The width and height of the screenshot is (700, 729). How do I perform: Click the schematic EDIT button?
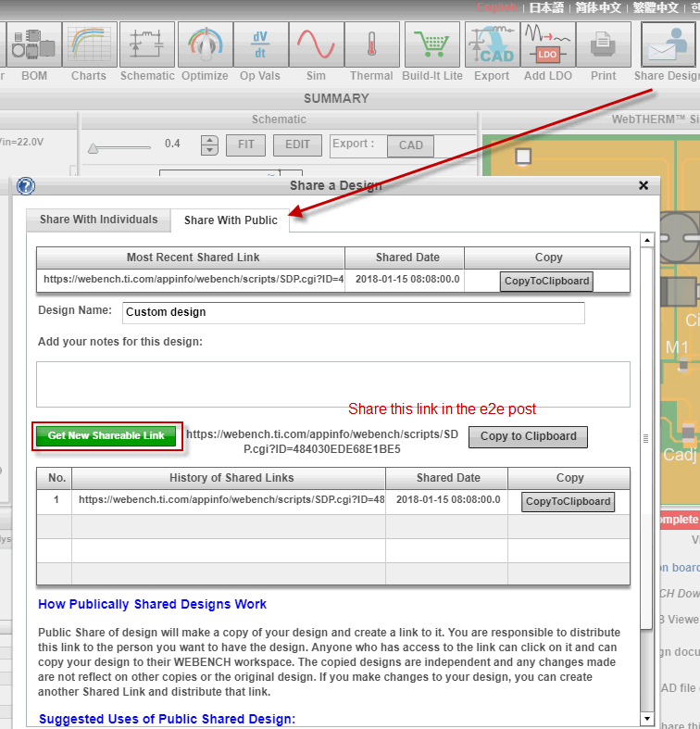tap(297, 145)
